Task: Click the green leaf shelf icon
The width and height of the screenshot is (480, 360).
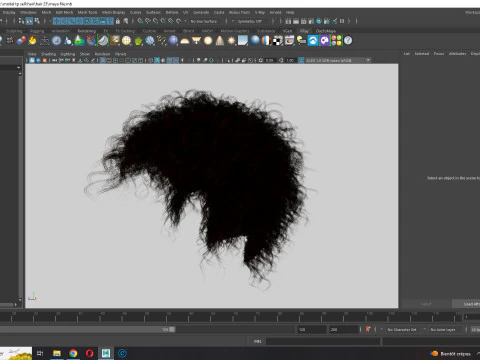Action: pyautogui.click(x=138, y=41)
